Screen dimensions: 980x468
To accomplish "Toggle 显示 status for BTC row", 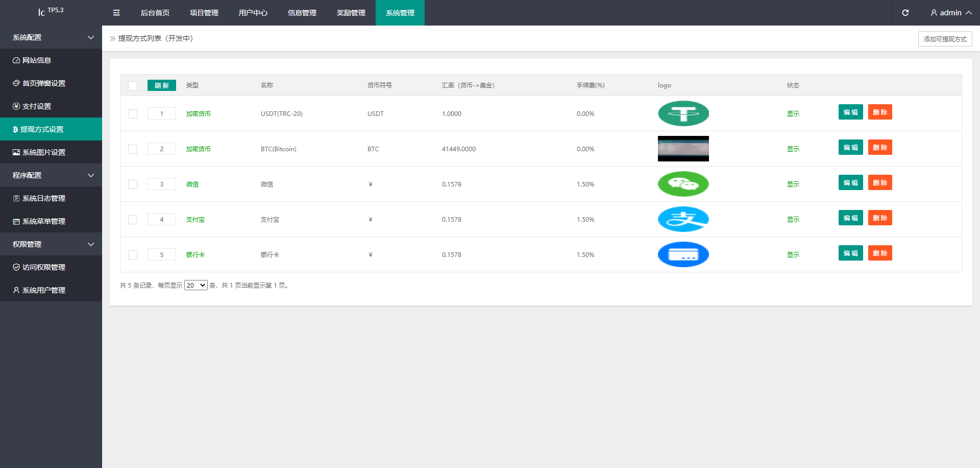I will point(793,149).
